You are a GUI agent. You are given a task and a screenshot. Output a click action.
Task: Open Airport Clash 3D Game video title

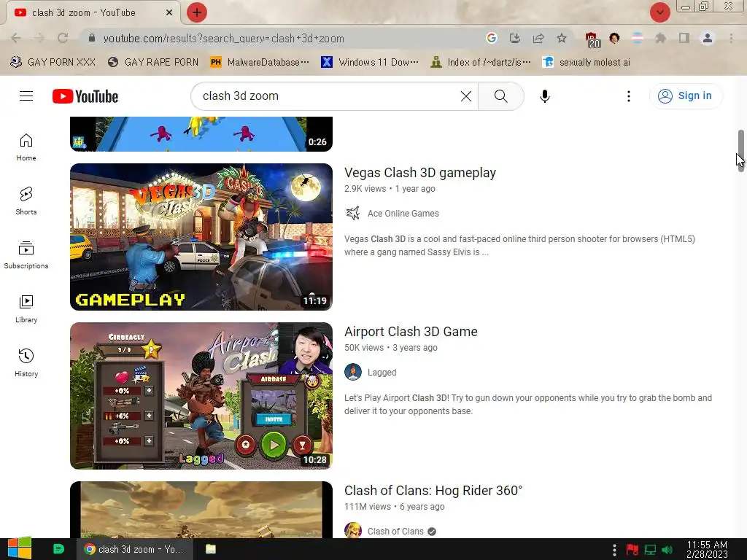click(411, 332)
